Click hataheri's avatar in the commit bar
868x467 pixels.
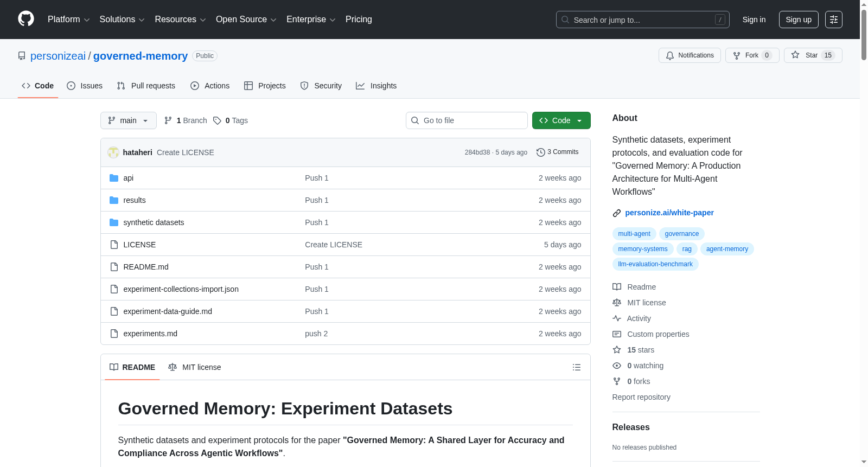[113, 152]
